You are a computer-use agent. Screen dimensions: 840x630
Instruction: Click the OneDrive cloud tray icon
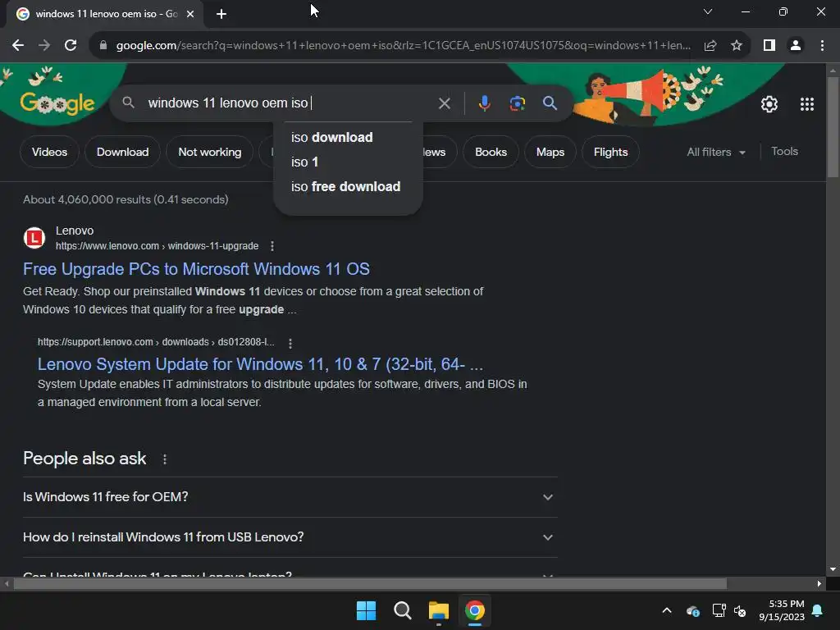[692, 611]
